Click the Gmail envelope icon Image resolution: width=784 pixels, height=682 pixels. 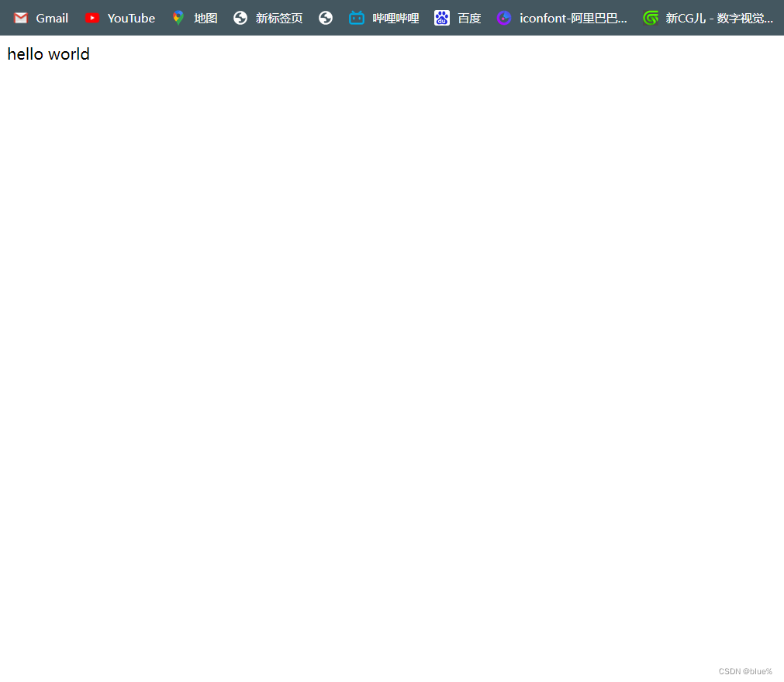pyautogui.click(x=20, y=18)
